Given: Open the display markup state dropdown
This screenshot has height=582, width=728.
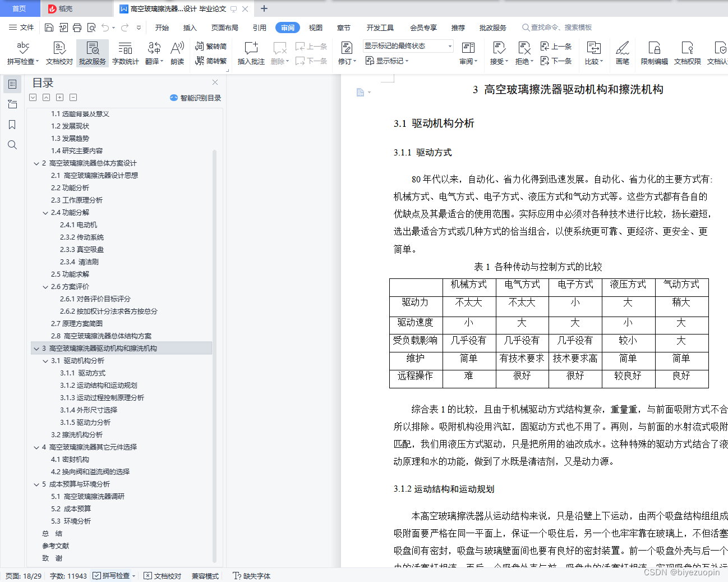Looking at the screenshot, I should (408, 46).
